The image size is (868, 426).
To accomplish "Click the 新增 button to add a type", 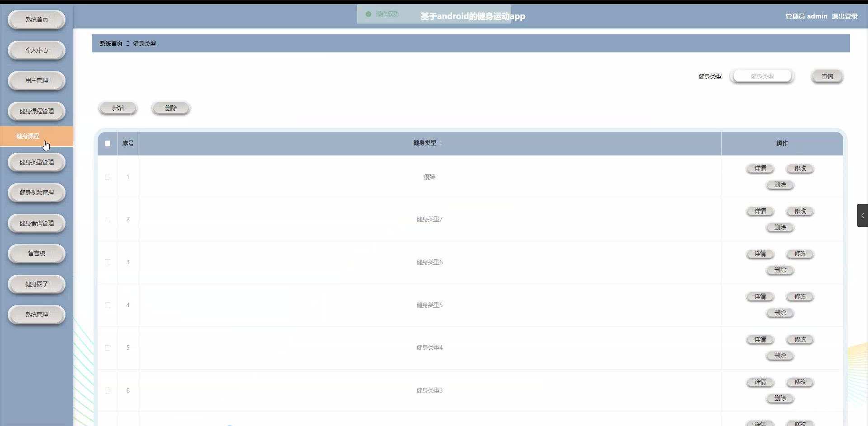I will tap(118, 108).
